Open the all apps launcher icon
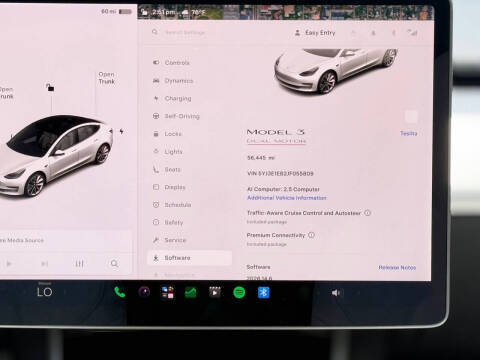Screen dimensions: 480x360 point(168,292)
